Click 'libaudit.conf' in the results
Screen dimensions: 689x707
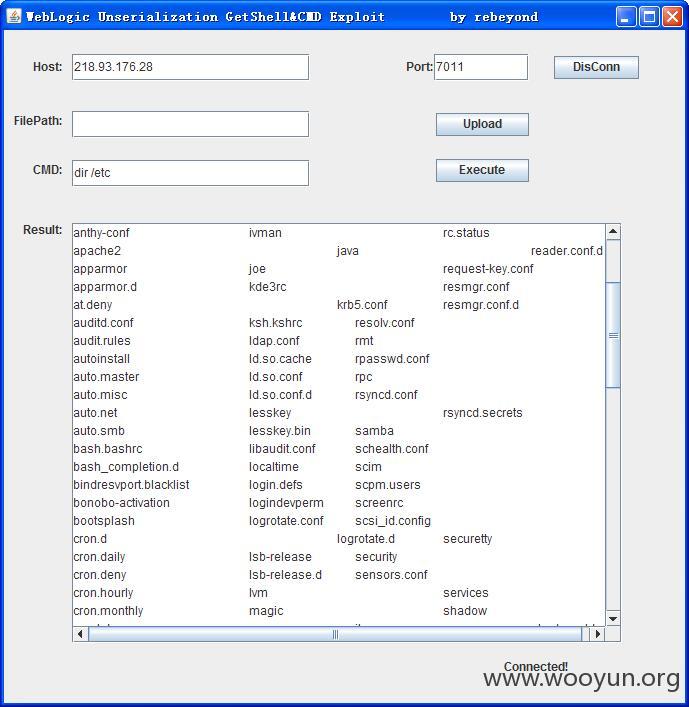click(282, 449)
